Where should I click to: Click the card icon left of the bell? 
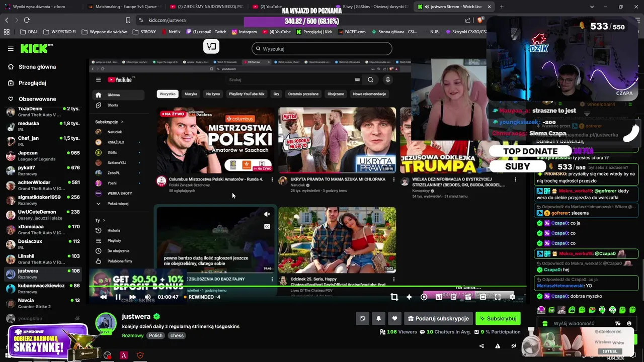[x=362, y=318]
